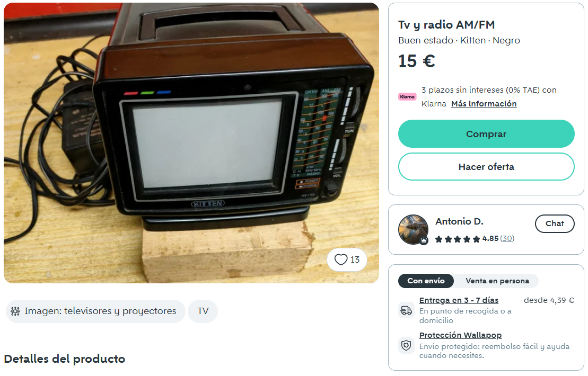Click the seller name Antonio D.
Screen dimensions: 588x376
pyautogui.click(x=459, y=221)
